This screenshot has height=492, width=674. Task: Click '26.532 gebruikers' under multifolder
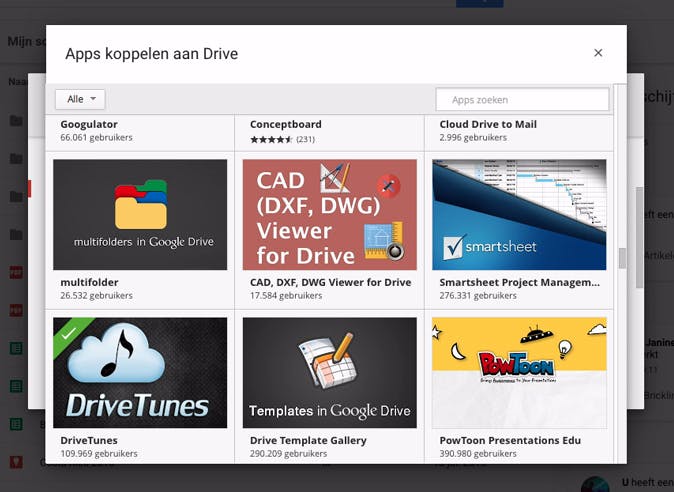pos(96,296)
